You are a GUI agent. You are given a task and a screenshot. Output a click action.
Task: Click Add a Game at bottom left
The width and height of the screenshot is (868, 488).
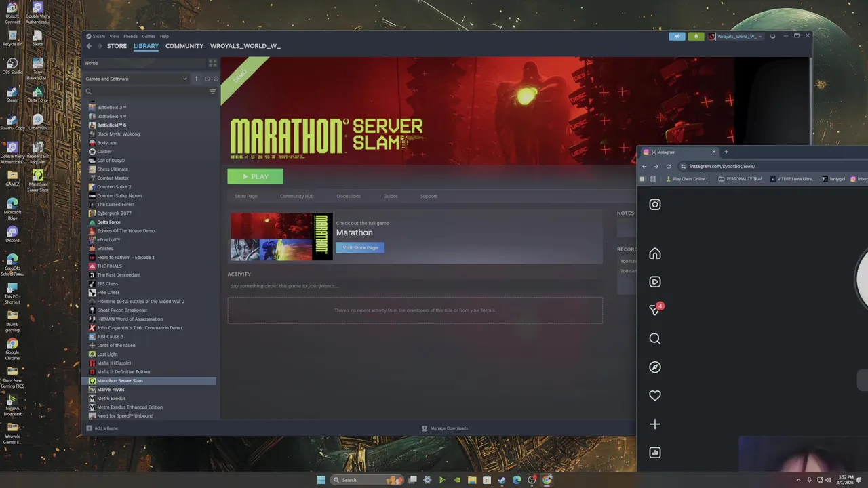(102, 428)
